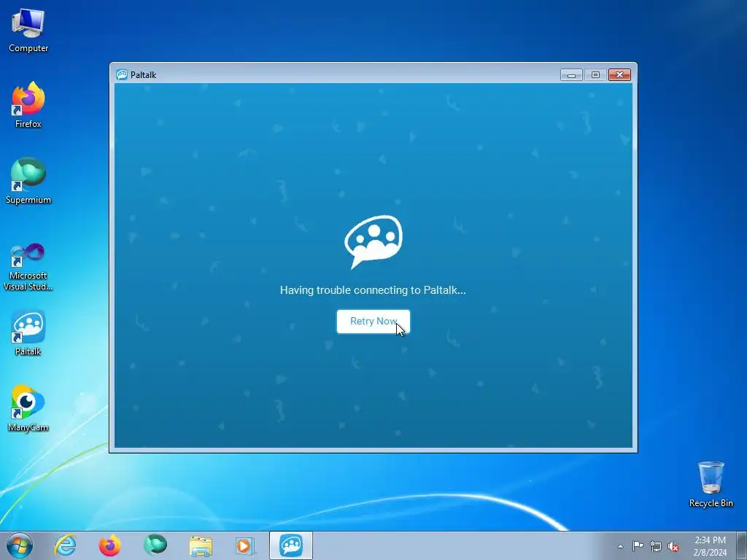Show hidden system tray icons
Screen dimensions: 747x560
point(620,546)
